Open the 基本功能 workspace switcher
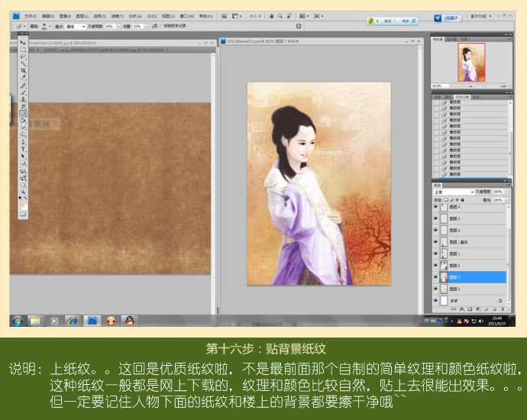 (x=480, y=16)
